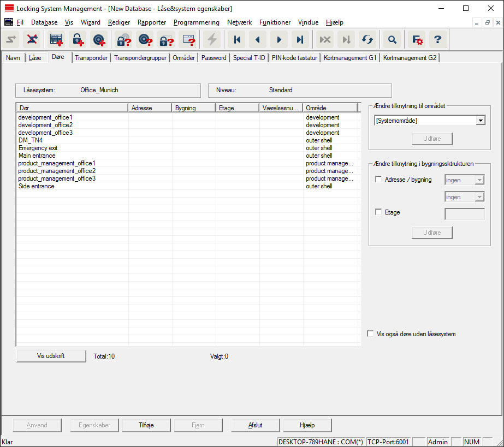Enable the Adresse / bygning checkbox

pyautogui.click(x=379, y=180)
